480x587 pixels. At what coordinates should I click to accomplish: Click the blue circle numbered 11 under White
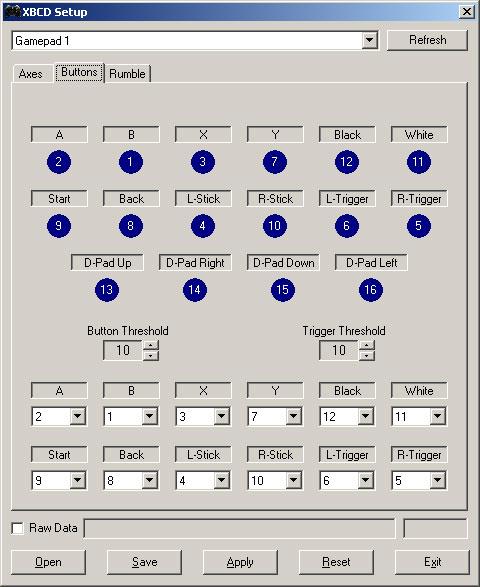419,162
